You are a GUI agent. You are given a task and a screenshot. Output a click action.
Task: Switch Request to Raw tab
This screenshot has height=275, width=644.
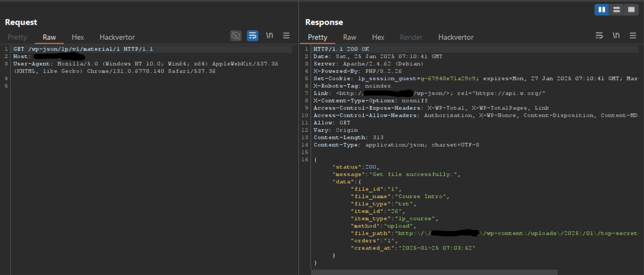pos(49,37)
